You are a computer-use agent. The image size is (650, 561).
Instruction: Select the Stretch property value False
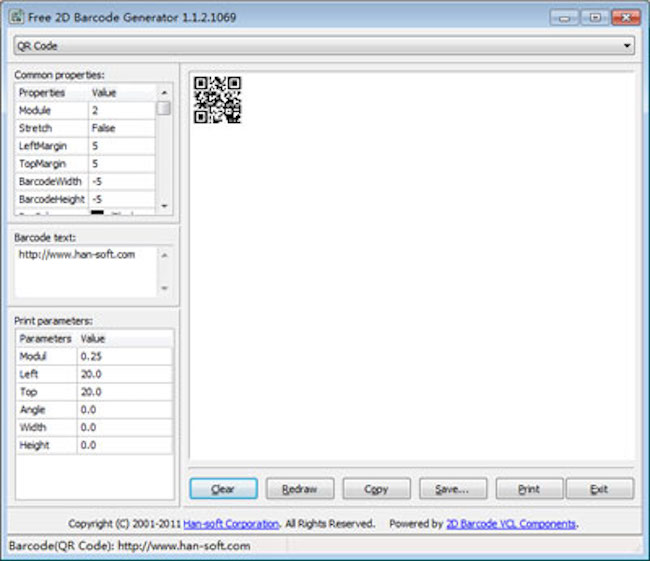coord(120,128)
